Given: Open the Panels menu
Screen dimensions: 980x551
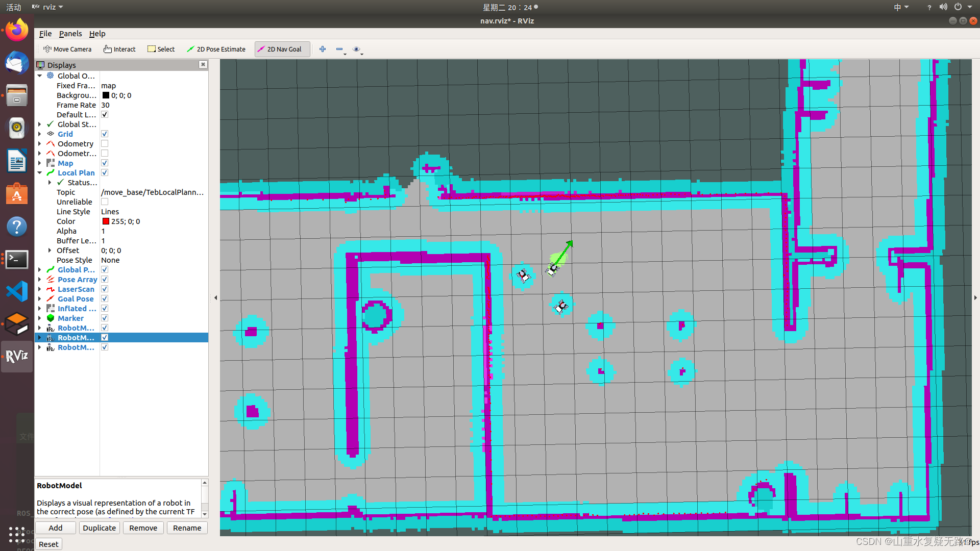Looking at the screenshot, I should click(x=70, y=33).
